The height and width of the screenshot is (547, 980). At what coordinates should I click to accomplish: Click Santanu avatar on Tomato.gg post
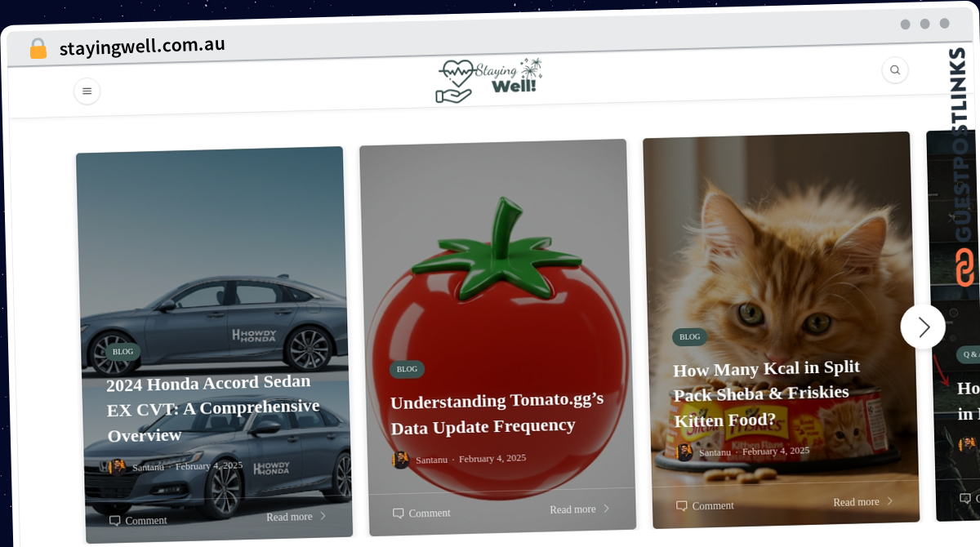click(401, 460)
